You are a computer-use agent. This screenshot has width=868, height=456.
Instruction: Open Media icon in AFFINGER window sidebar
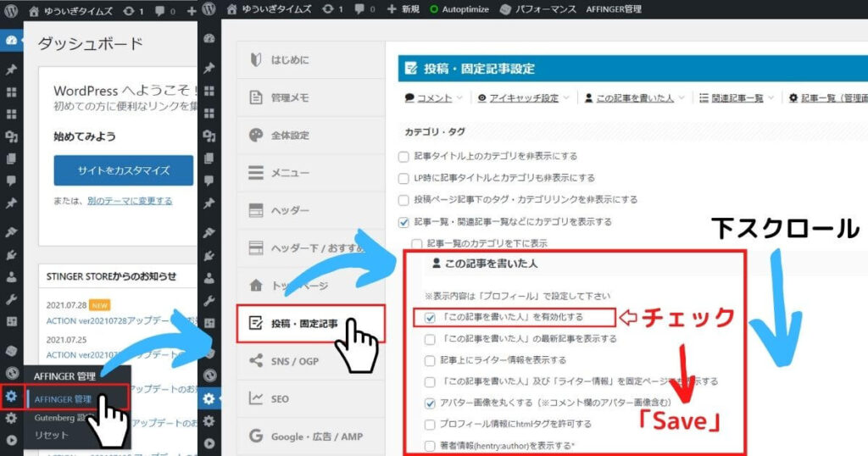pos(209,136)
